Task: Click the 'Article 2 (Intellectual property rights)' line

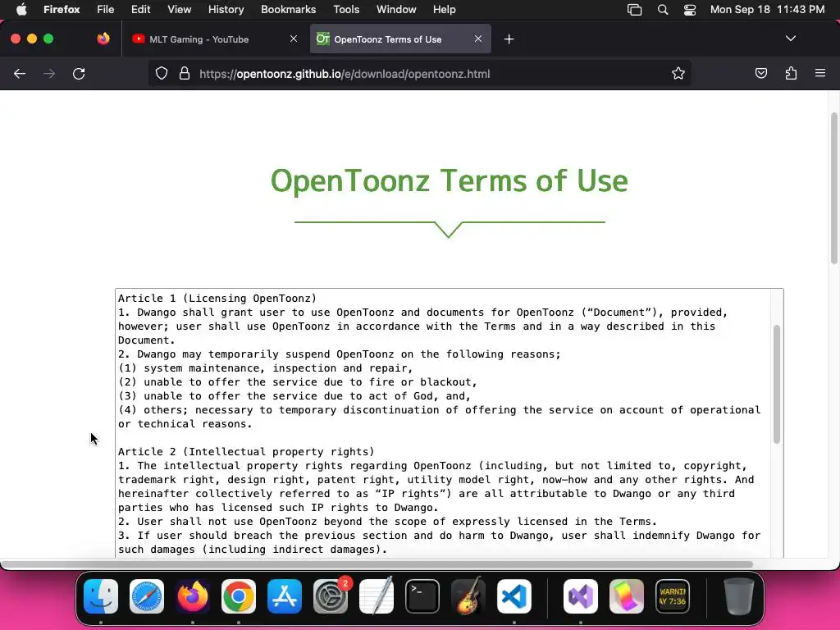Action: click(246, 452)
